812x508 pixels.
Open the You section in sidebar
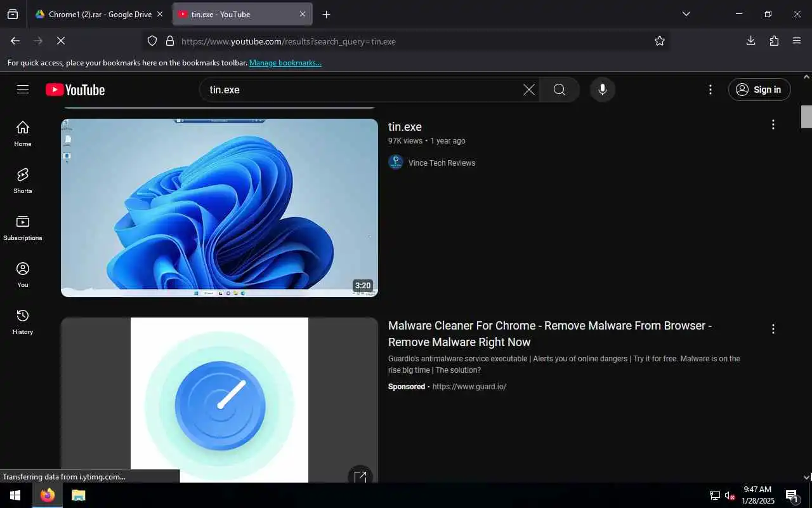pos(23,274)
